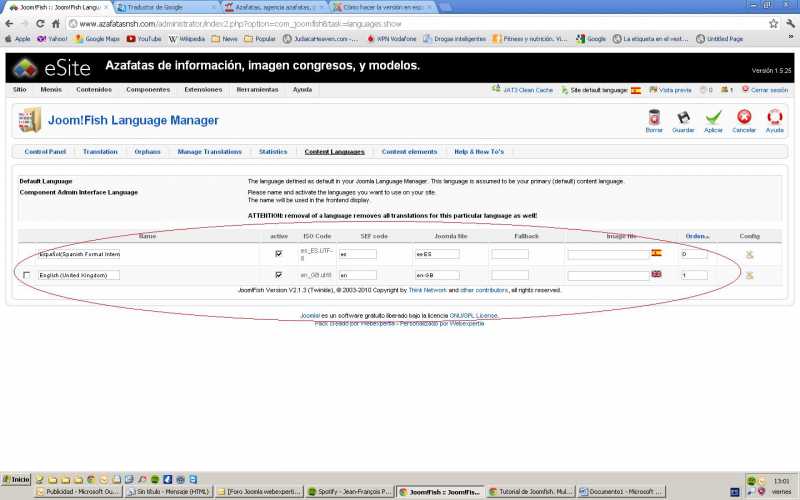Open the Contenidos menu
800x500 pixels.
coord(94,90)
